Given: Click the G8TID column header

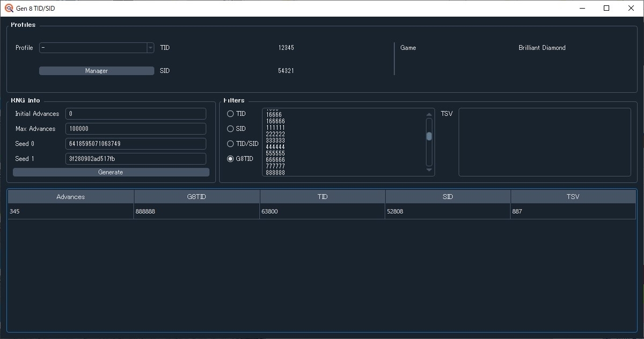Looking at the screenshot, I should [196, 196].
